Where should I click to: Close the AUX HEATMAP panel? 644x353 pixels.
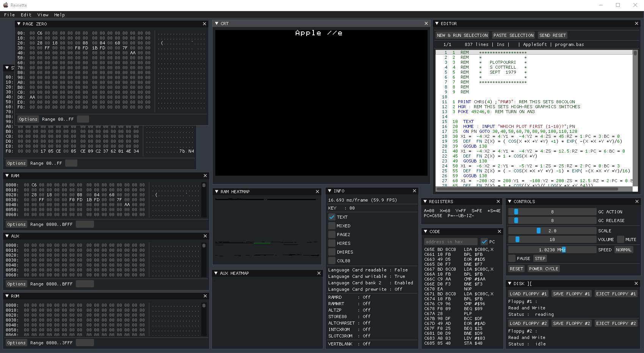point(319,273)
